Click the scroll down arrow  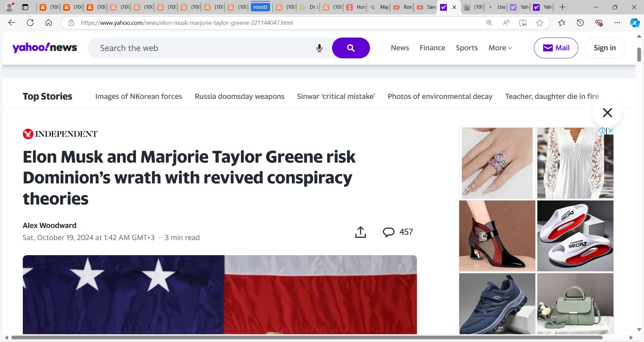click(x=639, y=330)
